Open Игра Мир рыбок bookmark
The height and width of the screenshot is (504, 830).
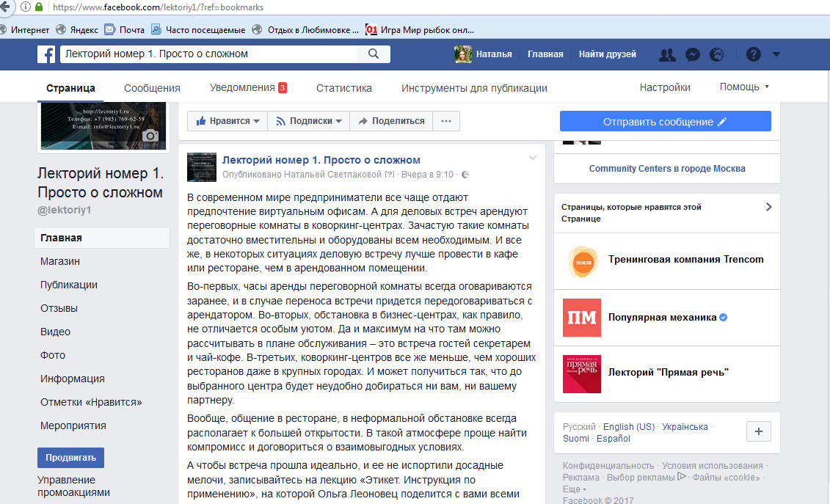[x=420, y=29]
